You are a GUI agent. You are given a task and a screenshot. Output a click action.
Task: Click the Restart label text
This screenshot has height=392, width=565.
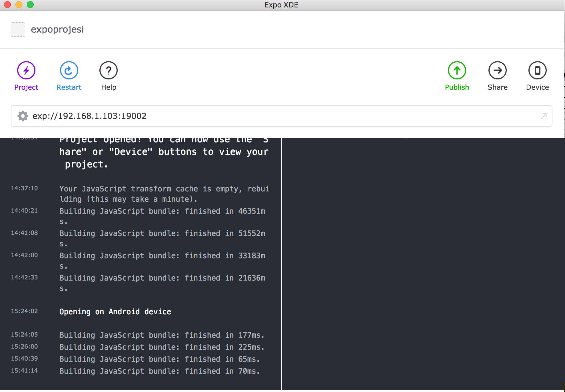click(x=69, y=87)
